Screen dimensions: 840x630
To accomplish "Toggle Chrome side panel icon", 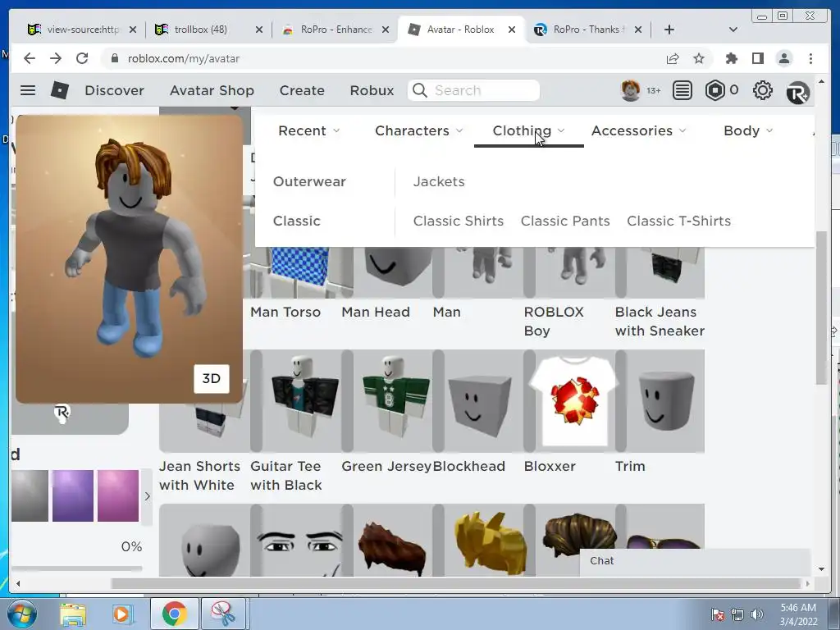I will coord(757,58).
